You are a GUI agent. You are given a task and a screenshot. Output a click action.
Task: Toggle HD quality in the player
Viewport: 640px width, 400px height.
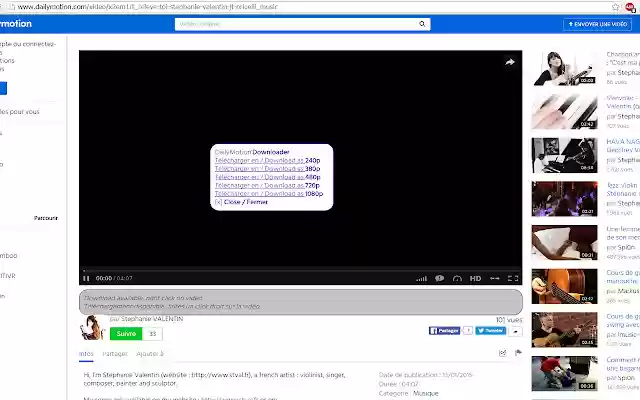475,278
